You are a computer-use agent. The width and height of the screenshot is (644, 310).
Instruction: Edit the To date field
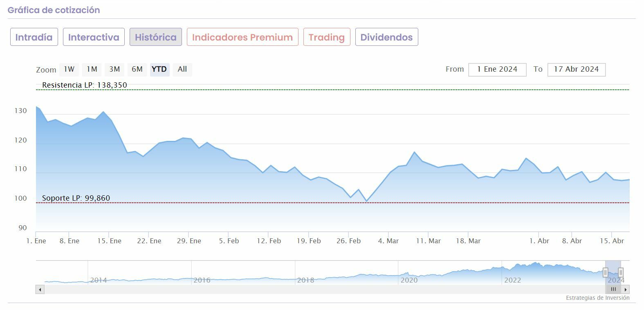(576, 70)
